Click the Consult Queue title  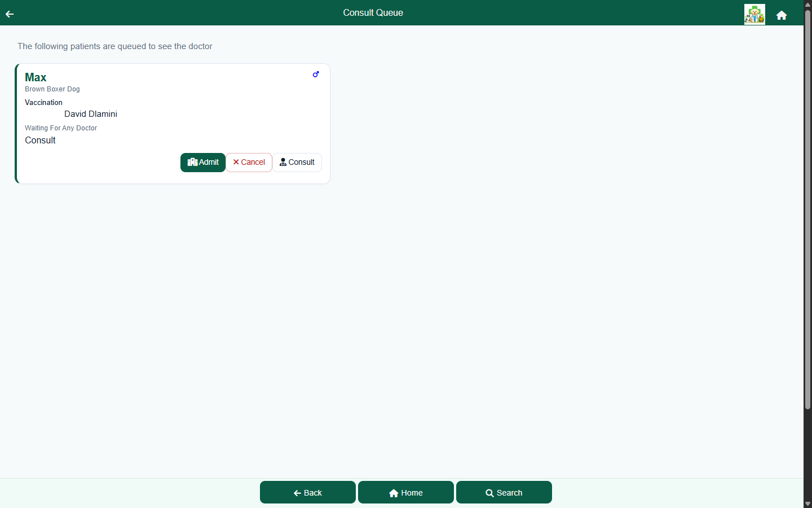point(373,12)
